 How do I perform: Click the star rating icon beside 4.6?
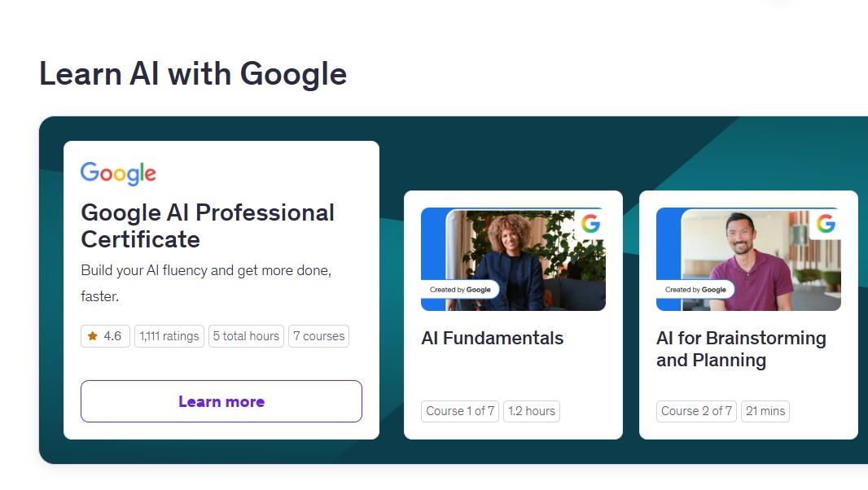(93, 336)
